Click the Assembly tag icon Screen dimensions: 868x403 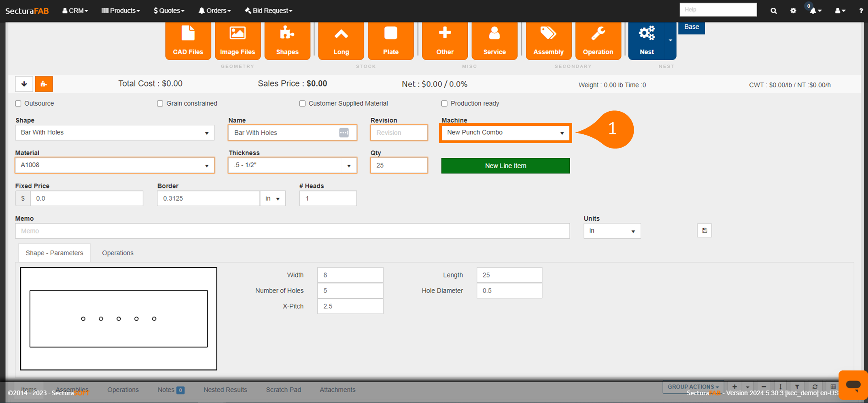coord(548,40)
